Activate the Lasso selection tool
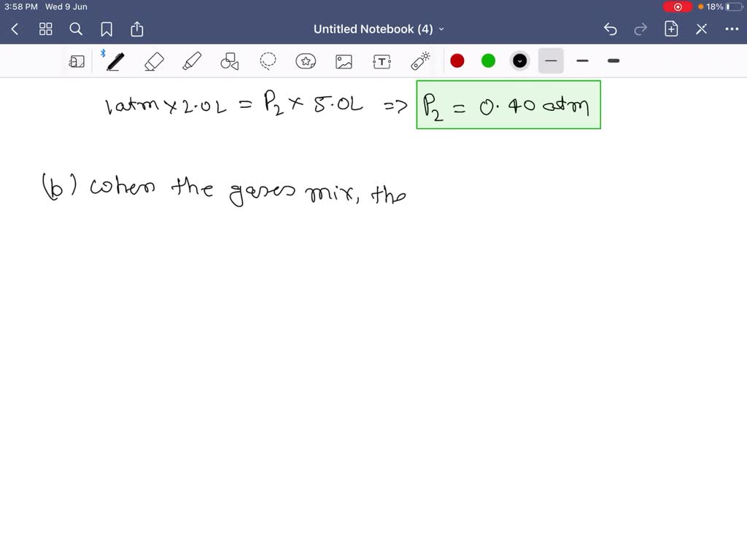Viewport: 747px width, 560px height. (268, 61)
